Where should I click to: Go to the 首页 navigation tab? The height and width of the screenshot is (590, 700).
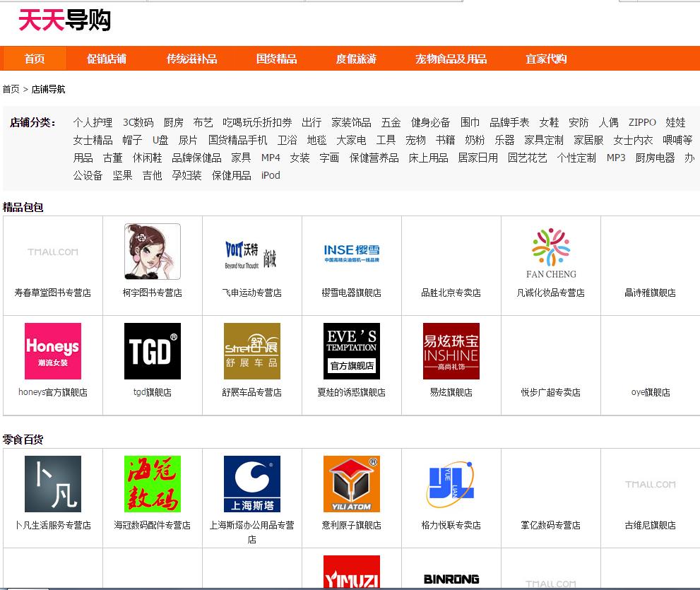pos(35,59)
